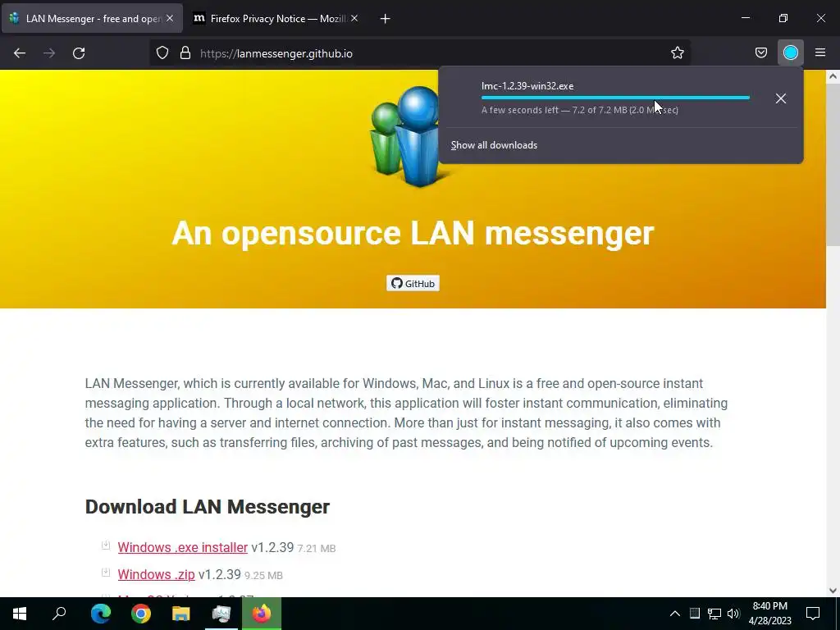Show hidden system tray icons

(x=675, y=614)
